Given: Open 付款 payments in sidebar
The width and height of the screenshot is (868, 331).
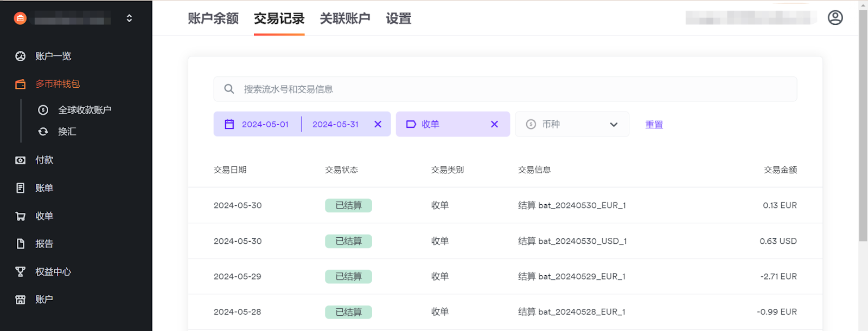Looking at the screenshot, I should click(44, 160).
